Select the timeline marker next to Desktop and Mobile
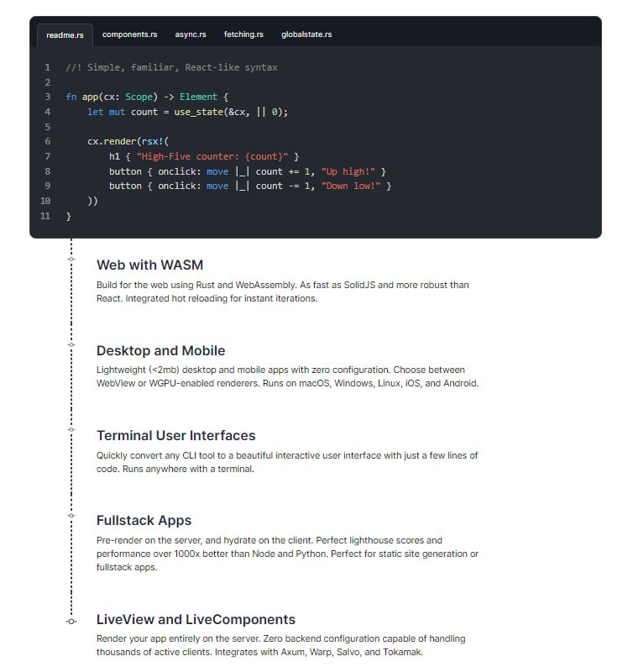Image resolution: width=628 pixels, height=672 pixels. [71, 344]
